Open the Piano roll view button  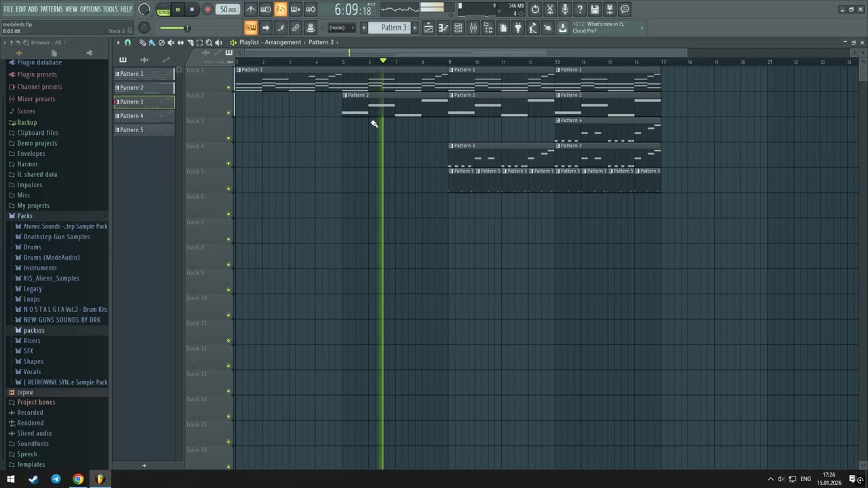point(443,28)
